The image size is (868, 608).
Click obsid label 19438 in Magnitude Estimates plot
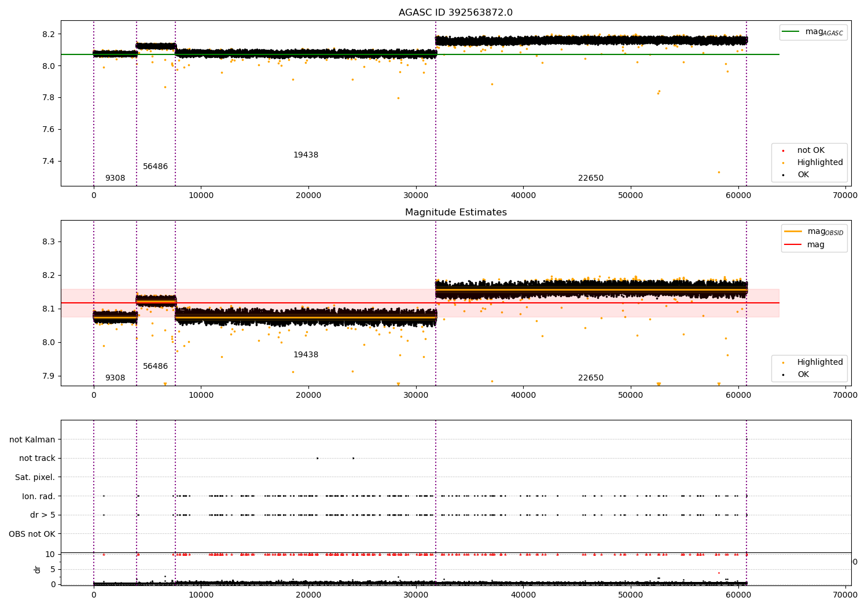[306, 355]
